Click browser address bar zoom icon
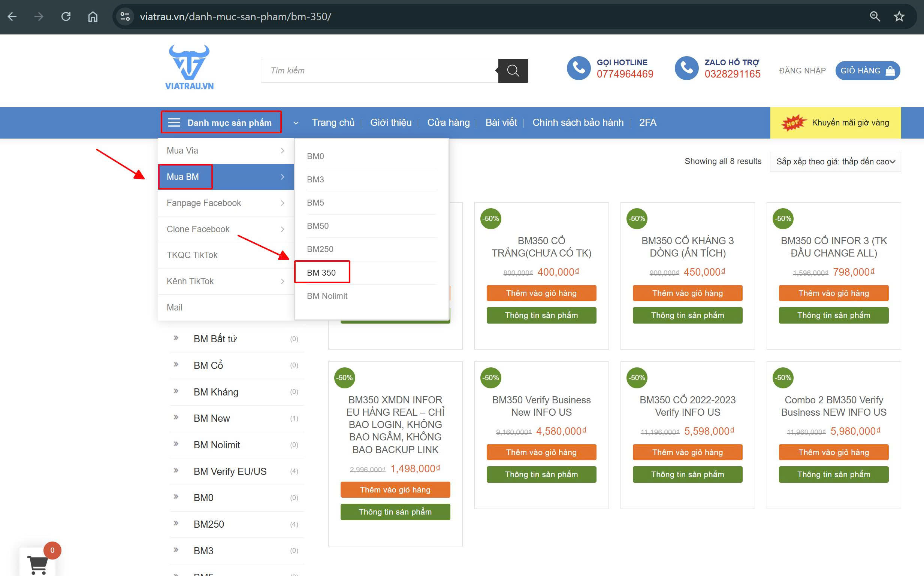The image size is (924, 576). pyautogui.click(x=875, y=16)
